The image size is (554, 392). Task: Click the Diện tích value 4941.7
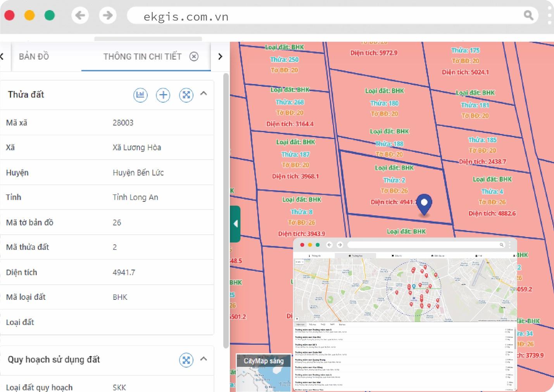(124, 272)
